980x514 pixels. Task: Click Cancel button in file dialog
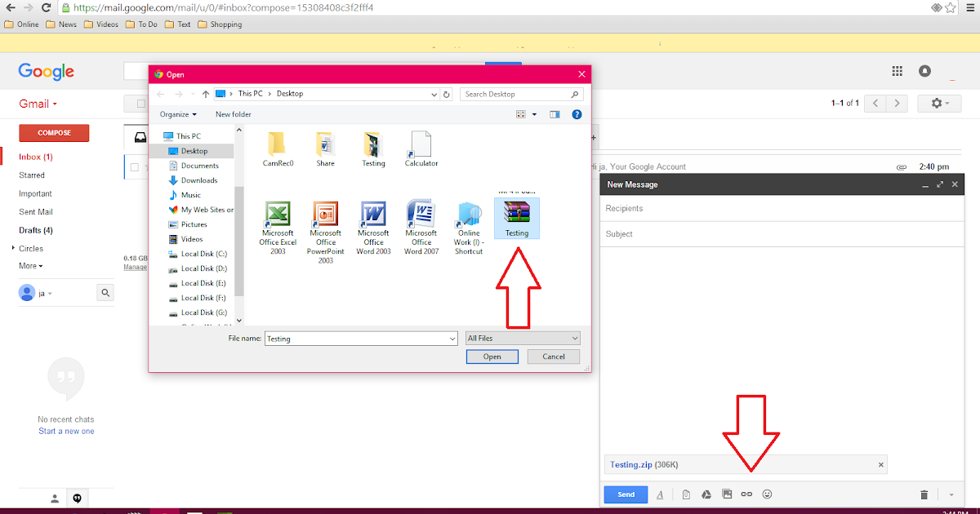point(554,357)
